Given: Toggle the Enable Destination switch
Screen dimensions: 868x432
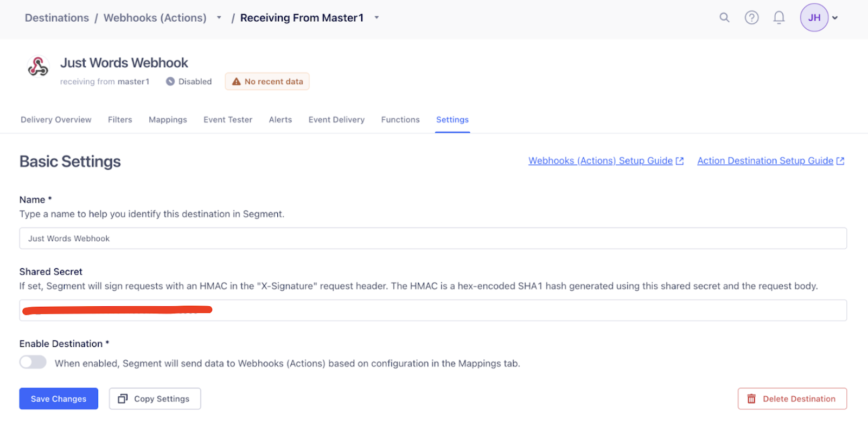Looking at the screenshot, I should click(33, 362).
